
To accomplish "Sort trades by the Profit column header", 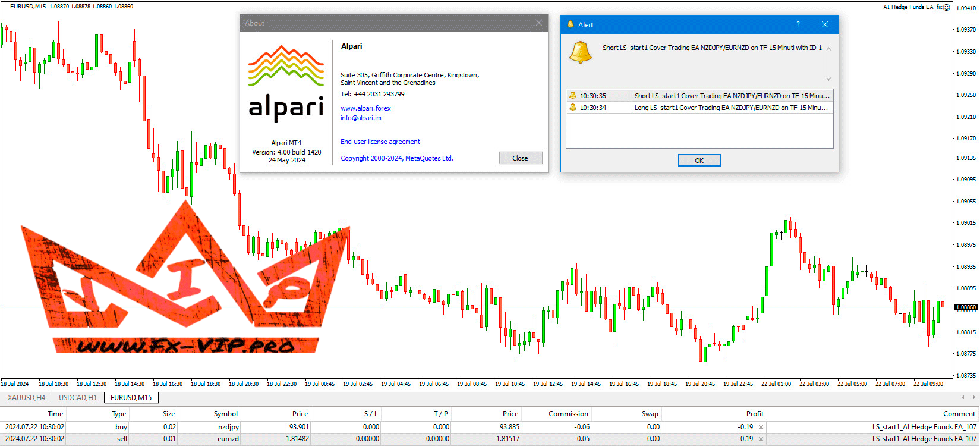I will click(754, 414).
